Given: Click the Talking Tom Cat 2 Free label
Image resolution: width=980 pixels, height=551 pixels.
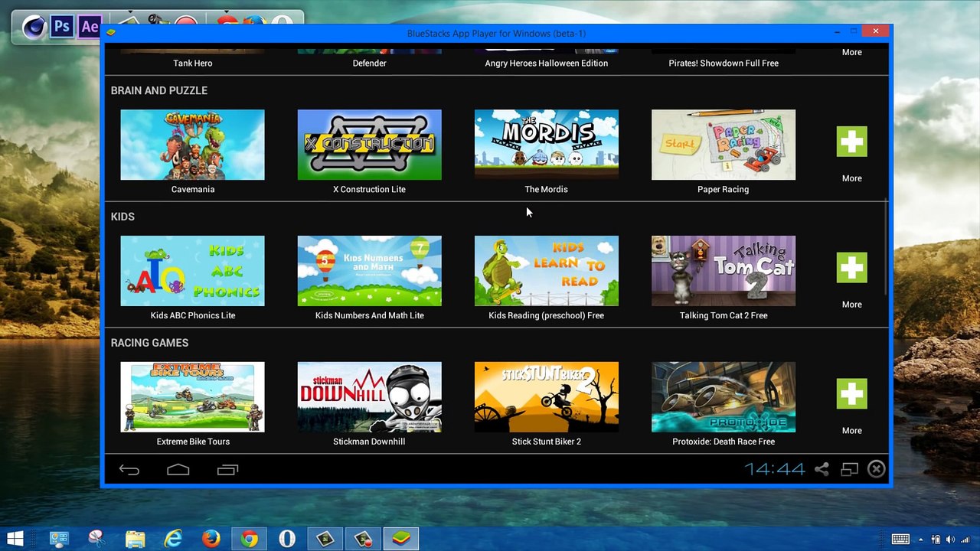Looking at the screenshot, I should (x=724, y=315).
